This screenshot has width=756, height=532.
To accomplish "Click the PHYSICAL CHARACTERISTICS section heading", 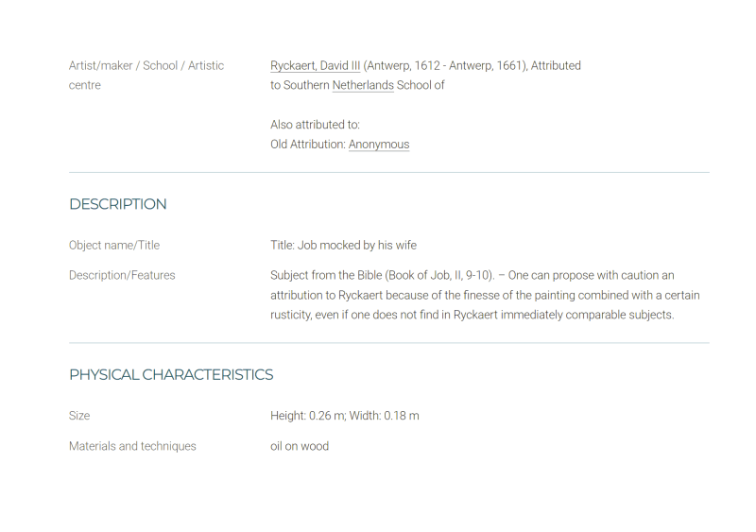I will [171, 375].
